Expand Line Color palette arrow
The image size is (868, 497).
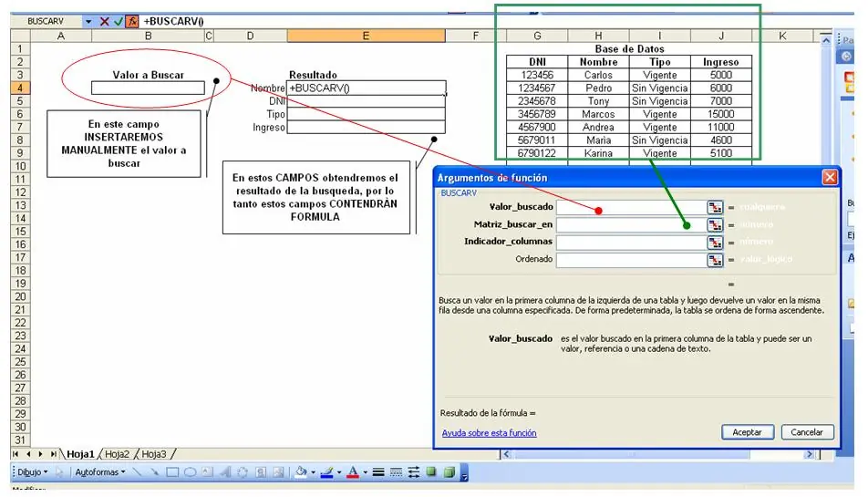click(339, 472)
